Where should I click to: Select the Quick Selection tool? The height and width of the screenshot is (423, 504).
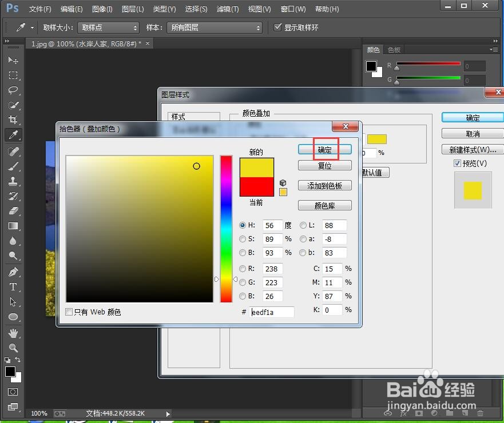(x=13, y=105)
